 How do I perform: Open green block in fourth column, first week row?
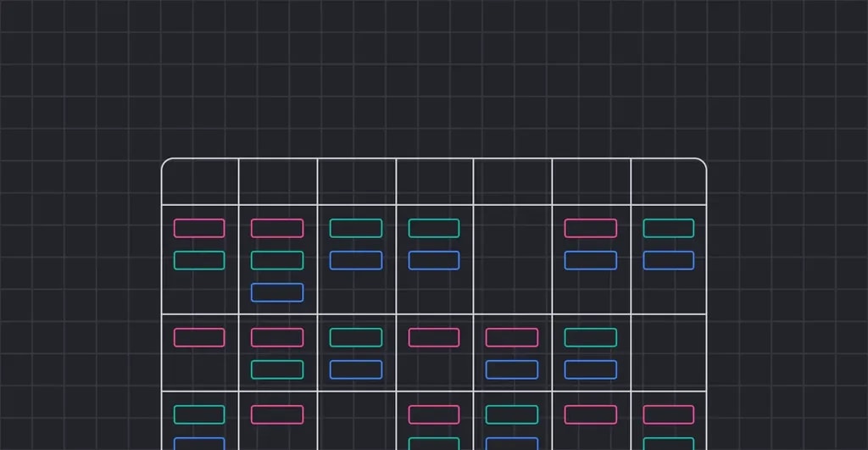[x=434, y=228]
